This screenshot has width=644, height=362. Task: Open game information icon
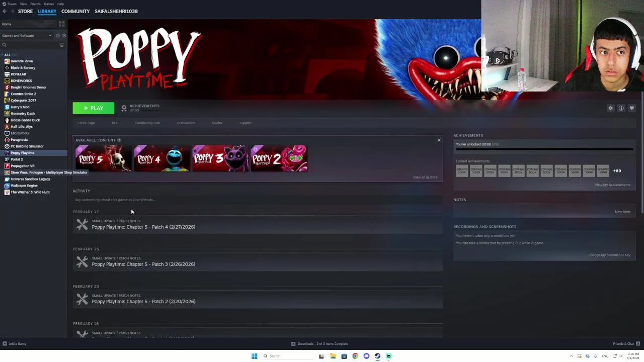(621, 108)
